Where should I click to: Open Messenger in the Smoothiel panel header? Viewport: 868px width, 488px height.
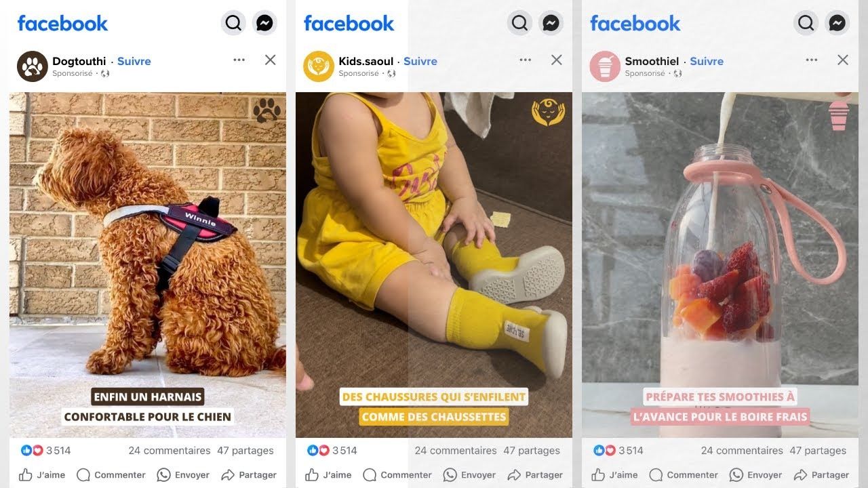(837, 23)
